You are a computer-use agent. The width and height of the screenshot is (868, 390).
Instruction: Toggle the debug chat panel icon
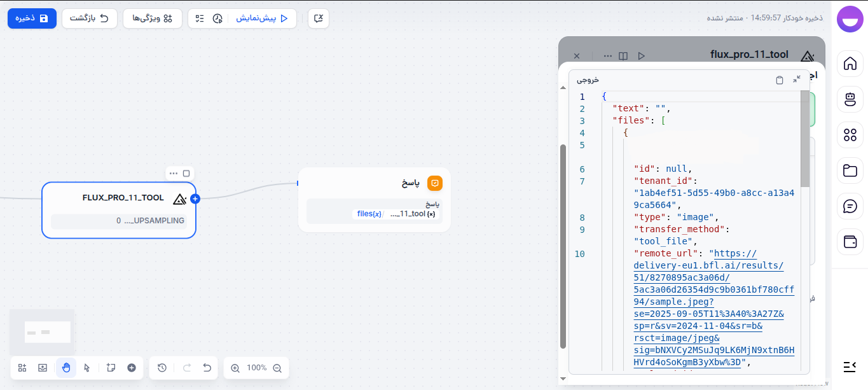(318, 18)
